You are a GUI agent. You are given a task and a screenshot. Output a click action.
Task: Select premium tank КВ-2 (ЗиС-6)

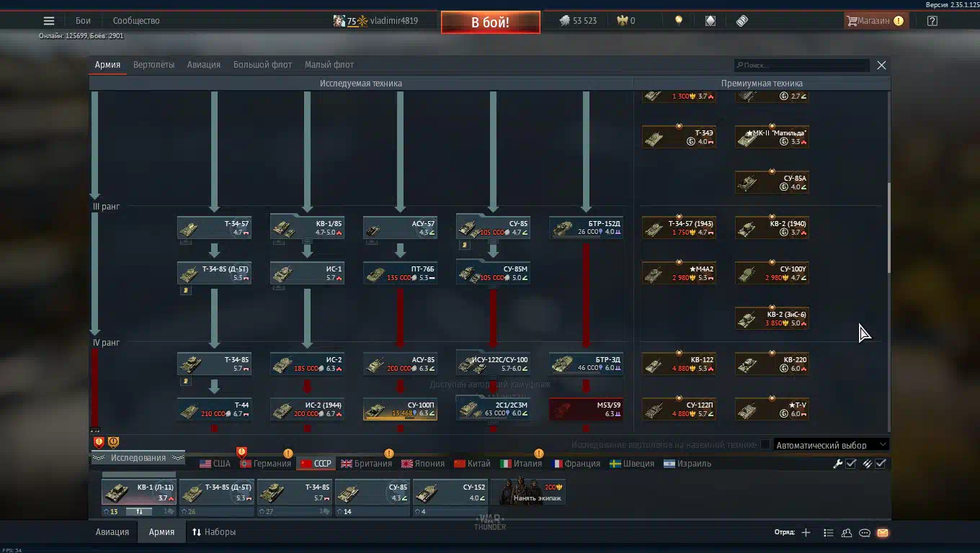[x=772, y=319]
